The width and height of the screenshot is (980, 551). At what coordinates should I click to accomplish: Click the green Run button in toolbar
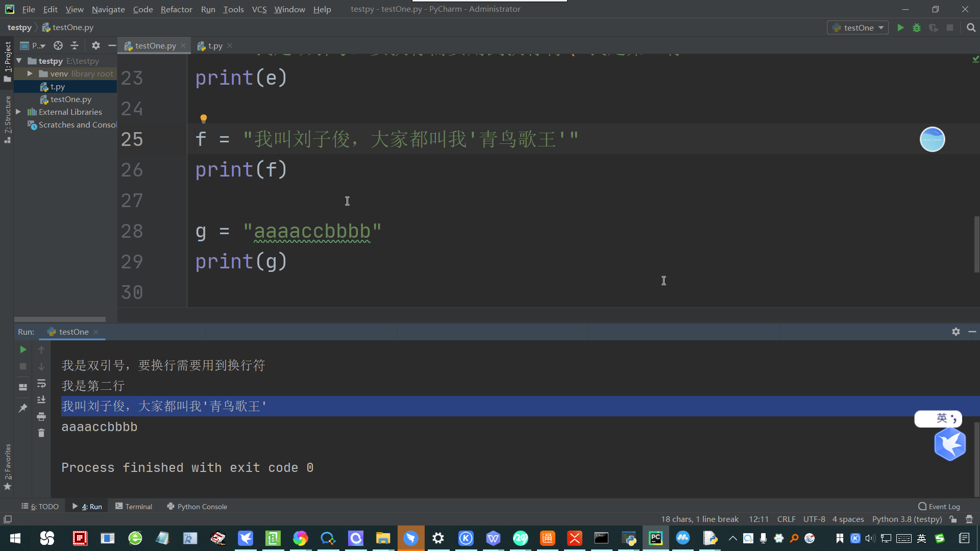click(x=900, y=28)
